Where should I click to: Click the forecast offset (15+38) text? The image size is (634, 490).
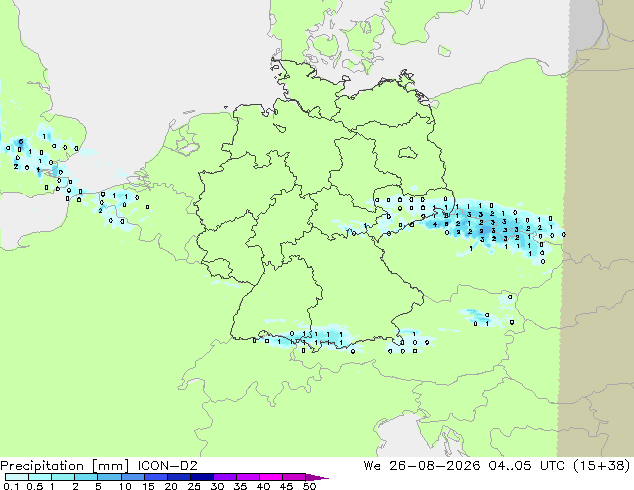pyautogui.click(x=602, y=466)
